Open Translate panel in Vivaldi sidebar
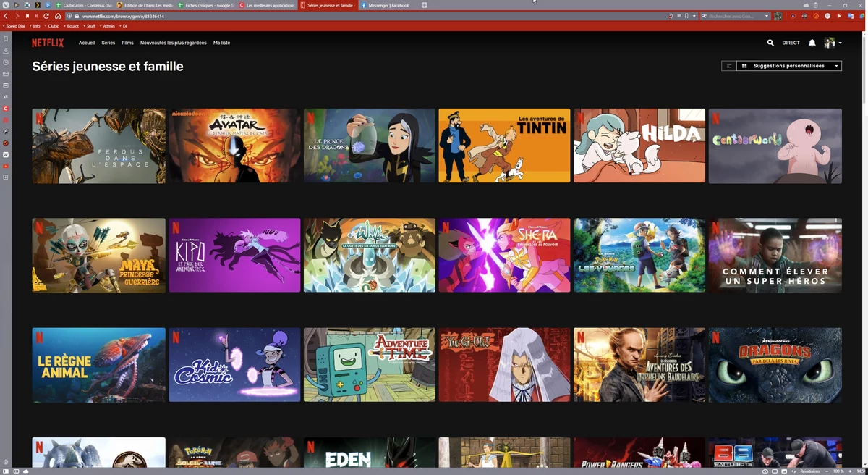The height and width of the screenshot is (475, 868). coord(6,97)
